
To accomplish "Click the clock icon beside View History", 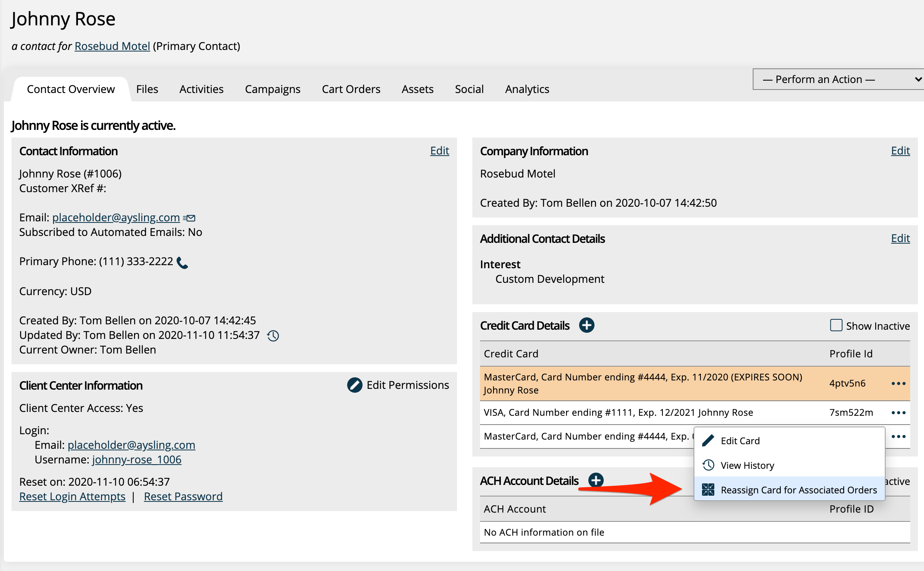I will (708, 465).
